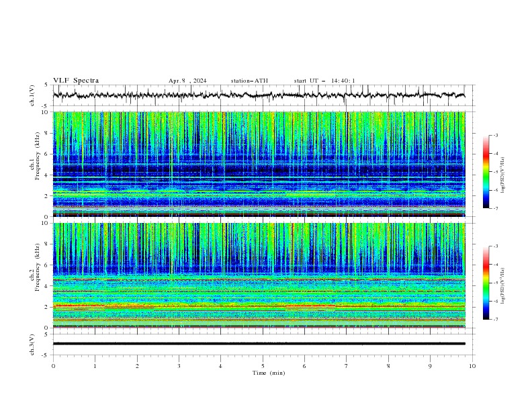Click the time axis tick label '7'
Screen dimensions: 532x411
click(347, 366)
